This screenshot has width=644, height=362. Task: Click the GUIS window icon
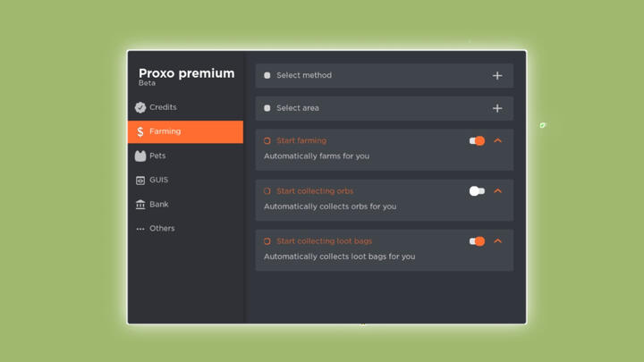[140, 180]
